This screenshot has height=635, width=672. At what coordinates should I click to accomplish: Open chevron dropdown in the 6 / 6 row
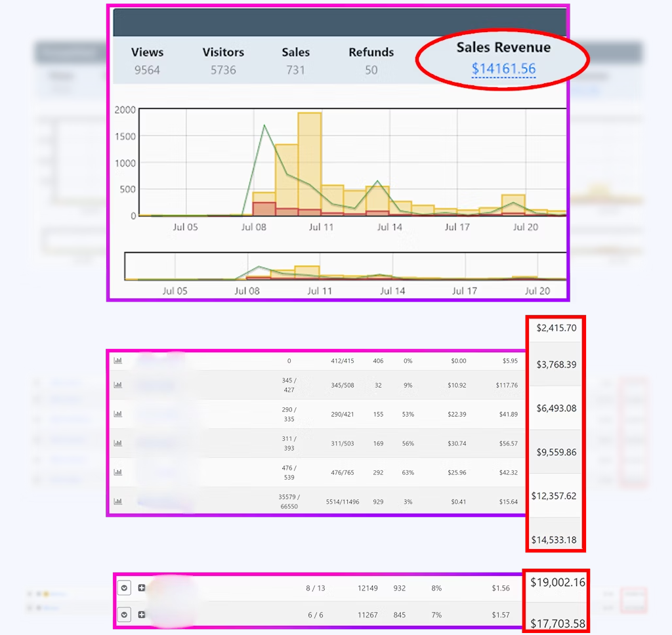click(x=124, y=615)
